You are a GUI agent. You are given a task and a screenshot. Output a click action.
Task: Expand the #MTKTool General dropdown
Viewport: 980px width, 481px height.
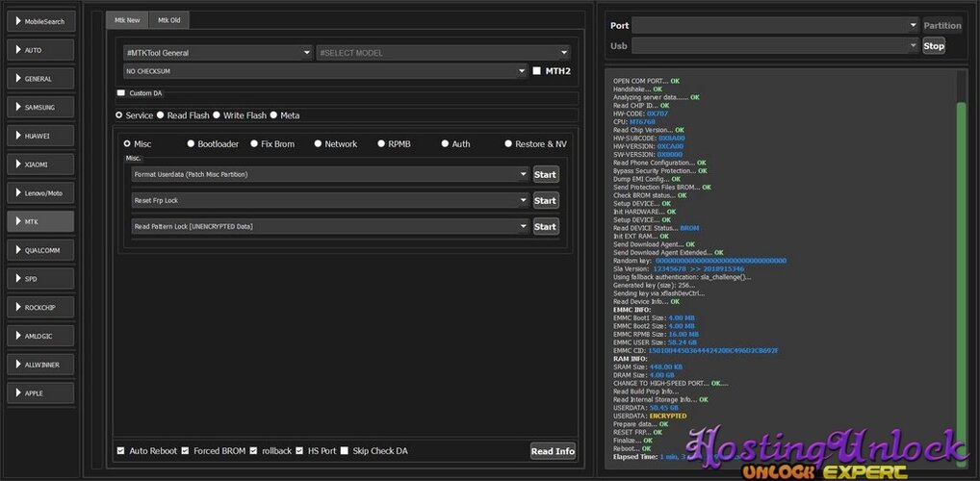[219, 53]
